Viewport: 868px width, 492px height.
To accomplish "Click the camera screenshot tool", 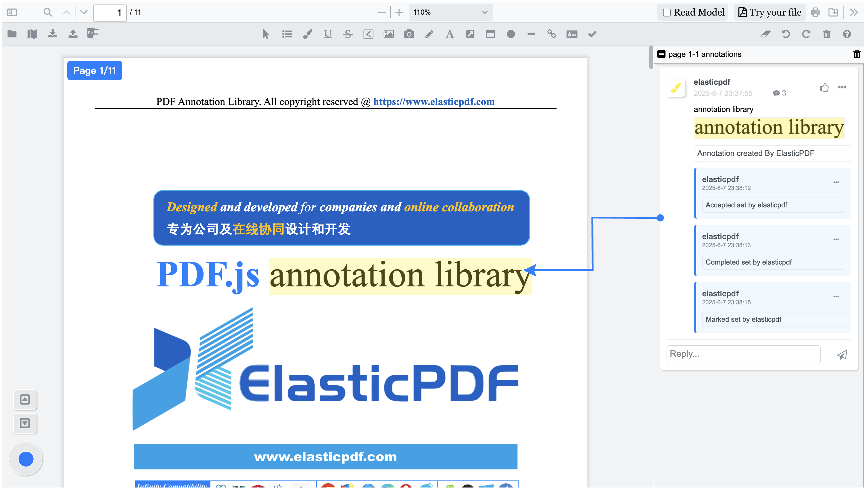I will pyautogui.click(x=409, y=34).
